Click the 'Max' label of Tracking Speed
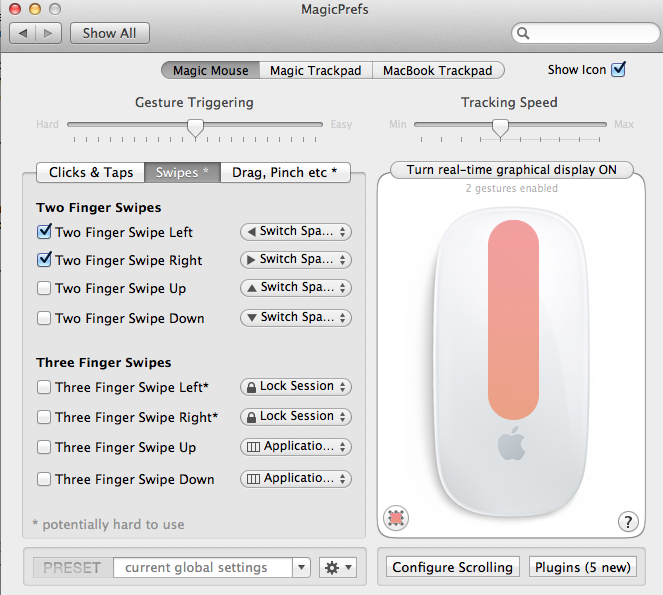The image size is (663, 595). tap(624, 124)
